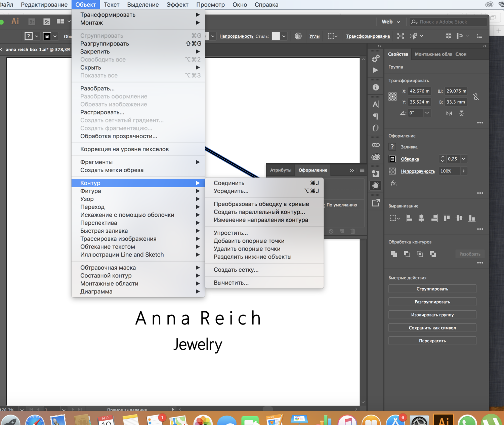Open the fx effects icon
Viewport: 504px width, 425px height.
tap(393, 183)
